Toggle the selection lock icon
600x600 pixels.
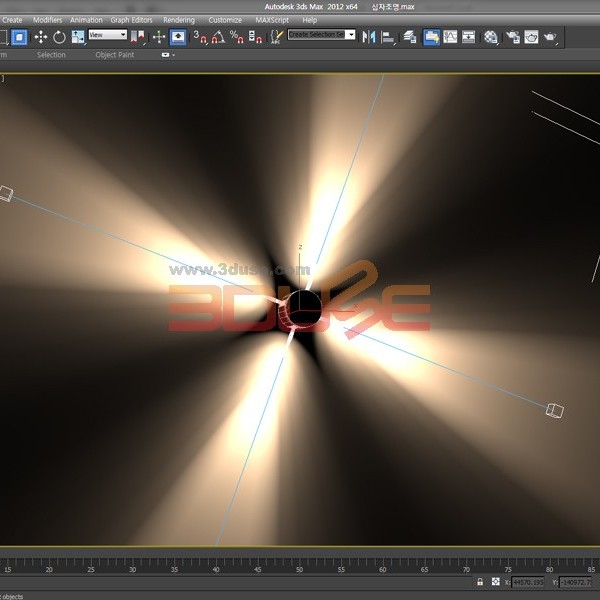point(480,582)
